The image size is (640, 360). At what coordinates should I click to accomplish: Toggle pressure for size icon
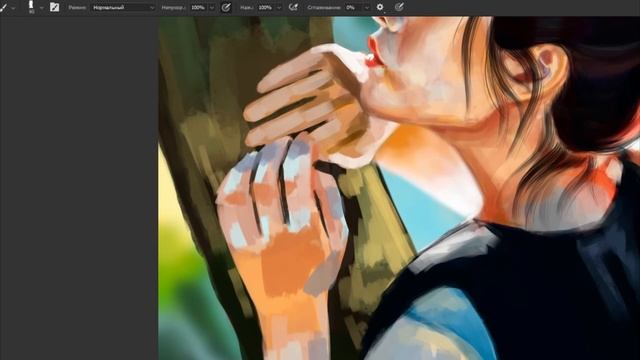click(x=399, y=7)
